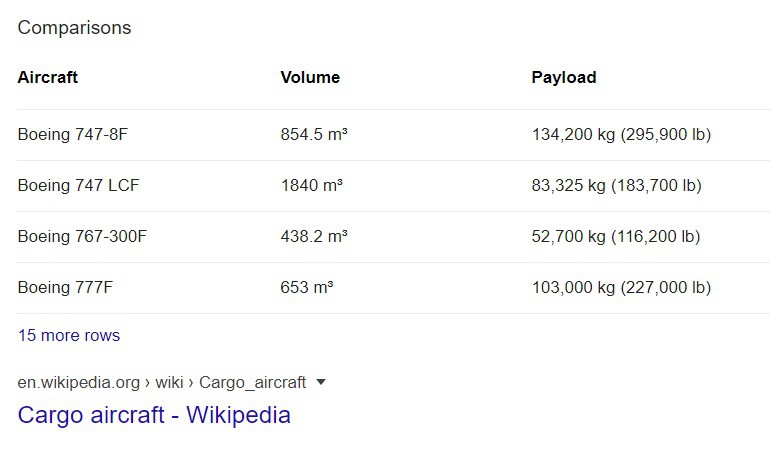
Task: Select the Boeing 777F row name
Action: click(65, 287)
